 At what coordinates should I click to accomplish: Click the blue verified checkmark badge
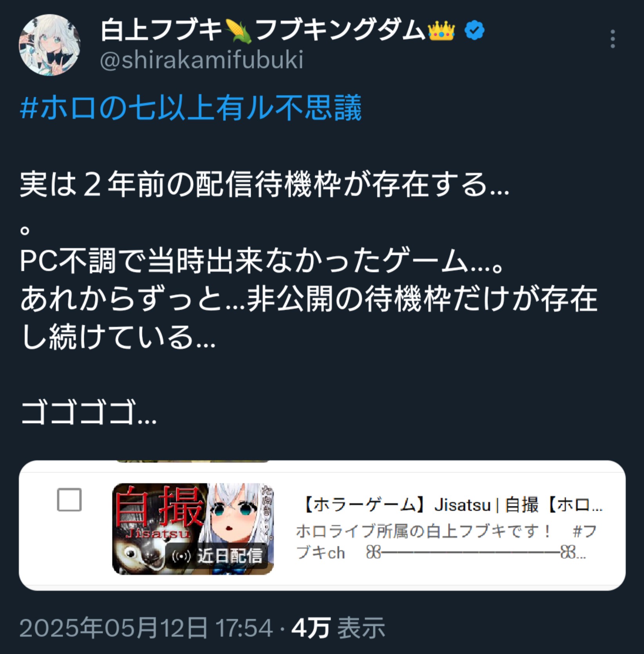475,31
